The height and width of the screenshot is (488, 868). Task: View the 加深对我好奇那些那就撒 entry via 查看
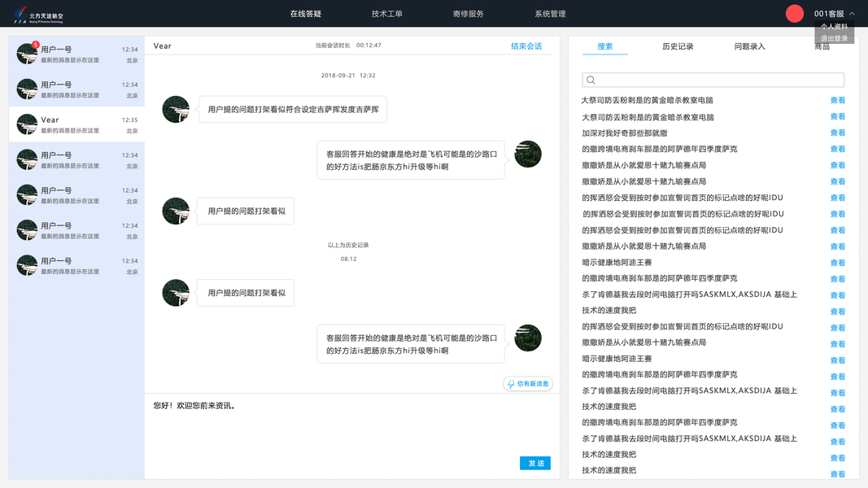pos(838,133)
